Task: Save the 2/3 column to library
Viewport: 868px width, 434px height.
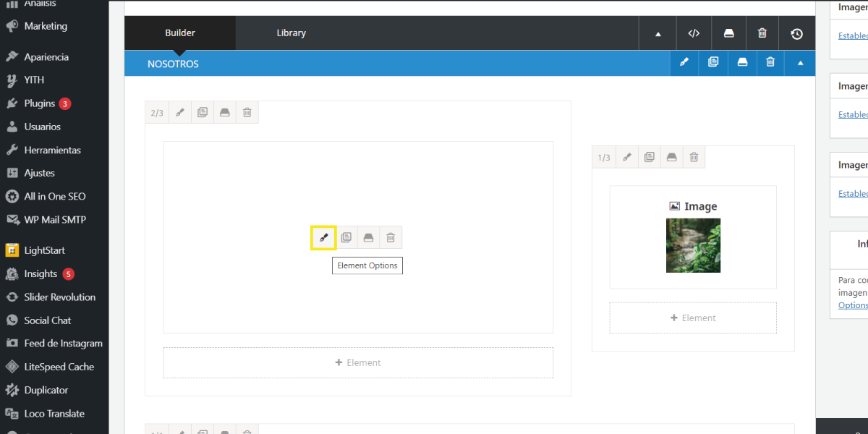Action: 225,112
